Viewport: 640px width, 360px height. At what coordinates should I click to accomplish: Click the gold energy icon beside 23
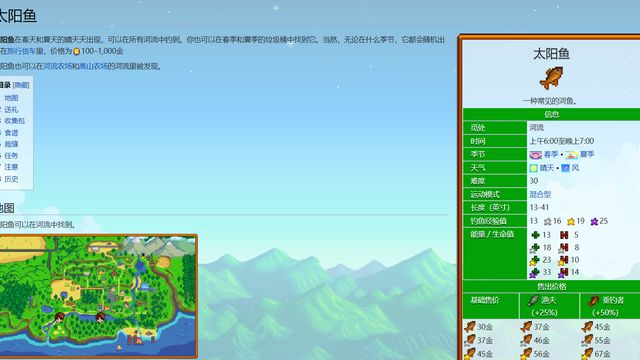[x=535, y=260]
